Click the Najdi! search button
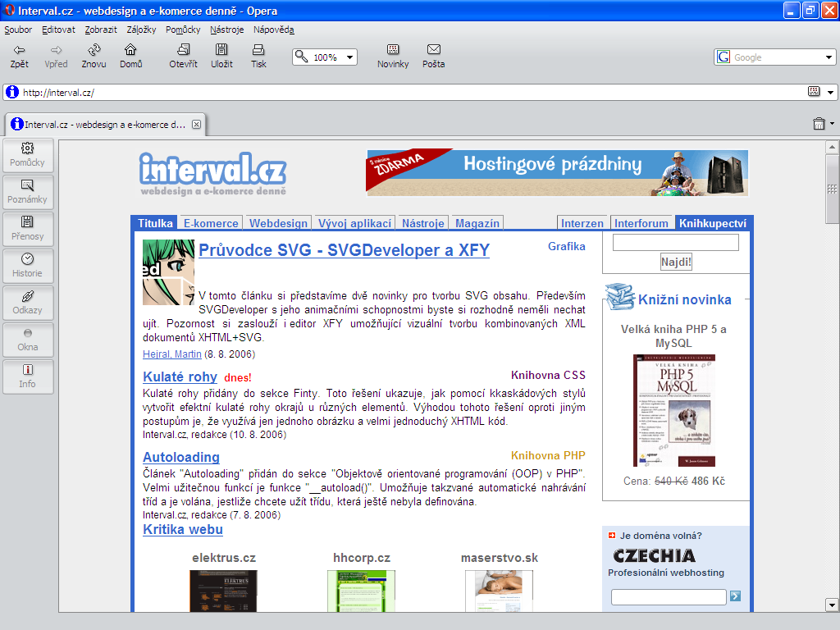 pos(676,262)
